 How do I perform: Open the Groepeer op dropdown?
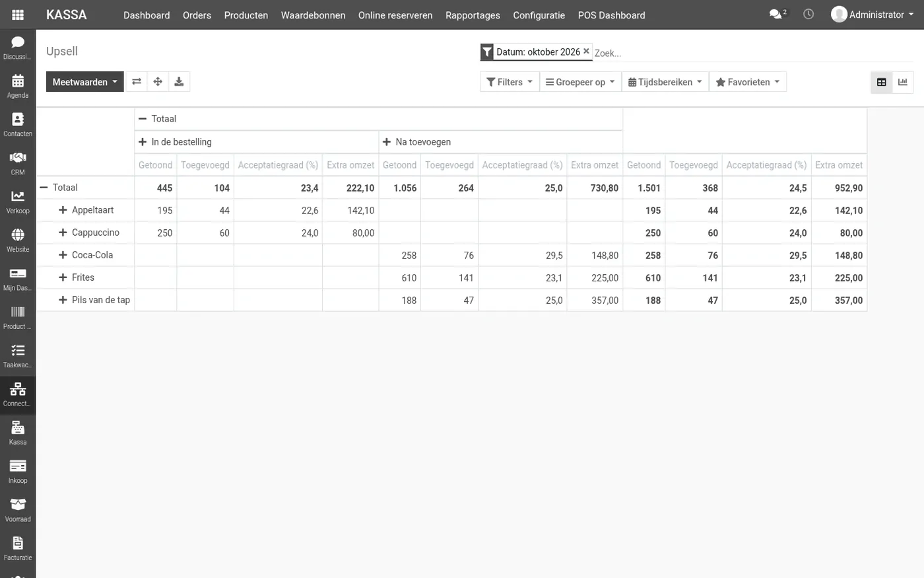point(580,82)
